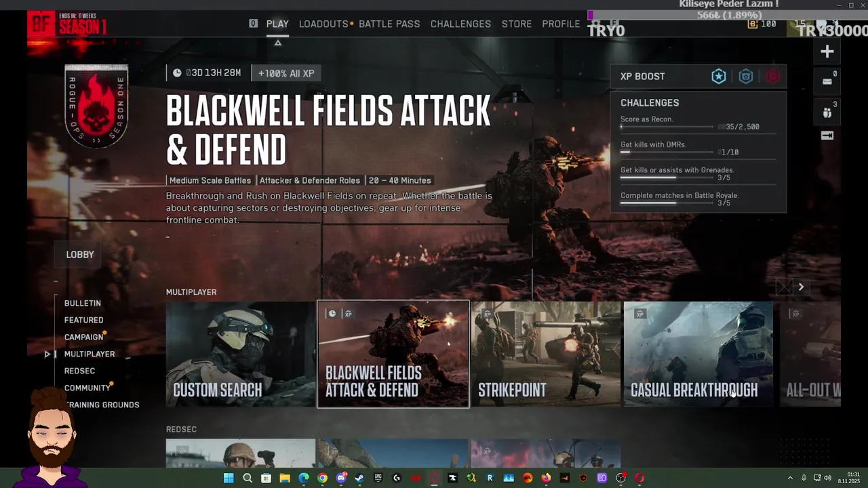The width and height of the screenshot is (868, 488).
Task: Open Steam from the taskbar
Action: point(359,478)
